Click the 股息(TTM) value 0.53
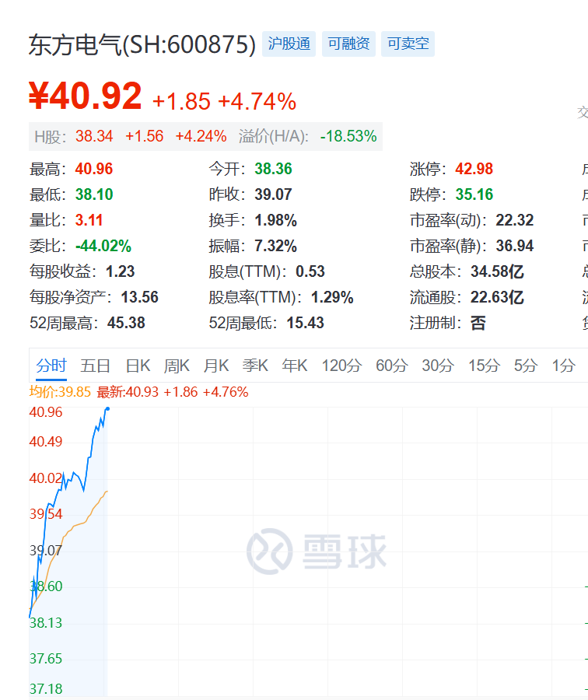588x700 pixels. (x=310, y=271)
